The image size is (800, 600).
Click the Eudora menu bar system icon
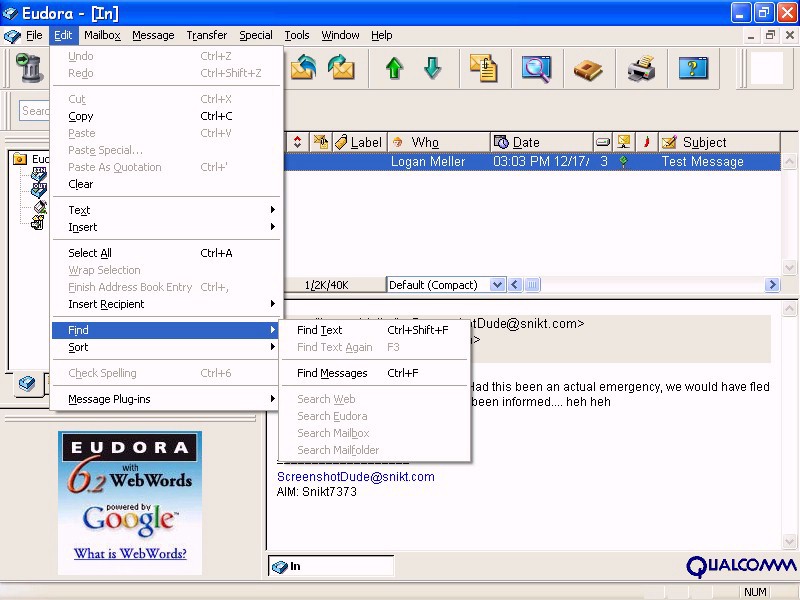coord(11,36)
